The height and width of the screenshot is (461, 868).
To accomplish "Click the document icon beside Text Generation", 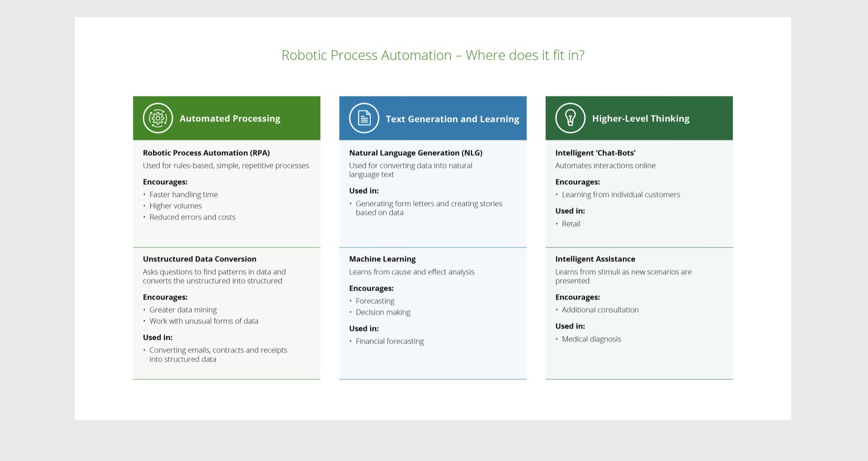I will (364, 118).
